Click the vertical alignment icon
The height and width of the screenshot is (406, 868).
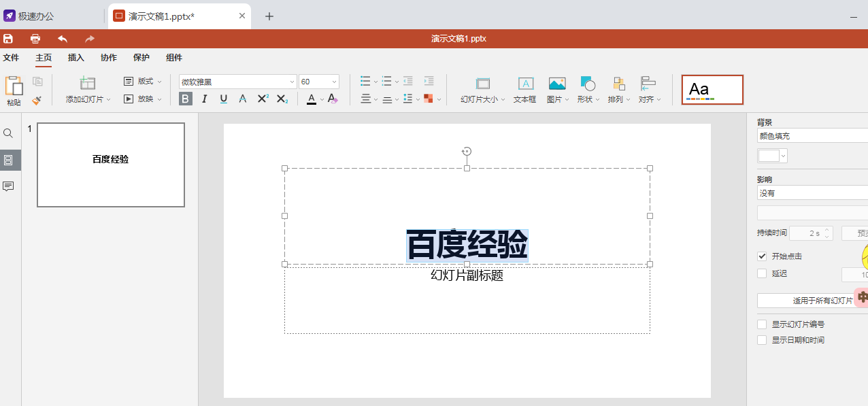click(x=386, y=99)
